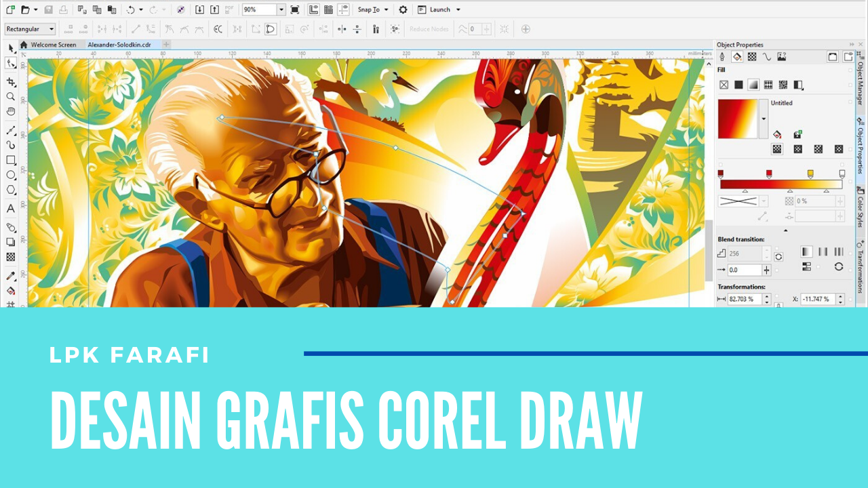The width and height of the screenshot is (868, 488).
Task: Select the Color Eyedropper tool
Action: tap(11, 276)
